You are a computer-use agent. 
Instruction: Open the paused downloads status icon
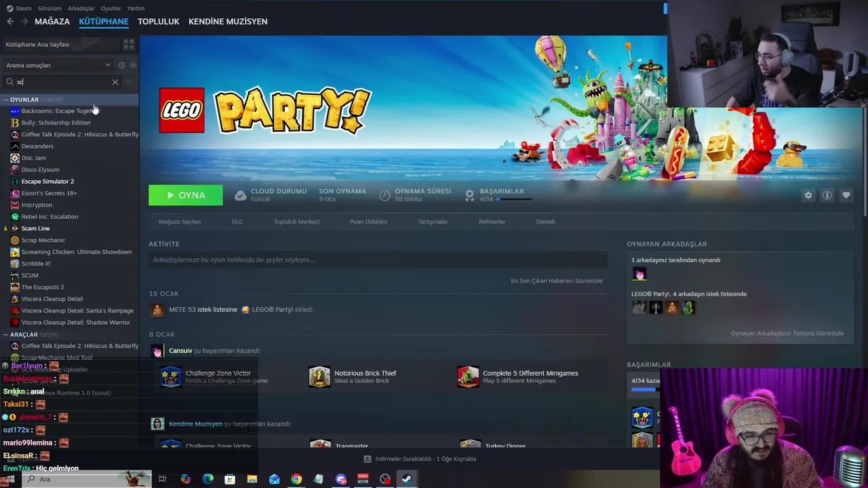pos(367,459)
